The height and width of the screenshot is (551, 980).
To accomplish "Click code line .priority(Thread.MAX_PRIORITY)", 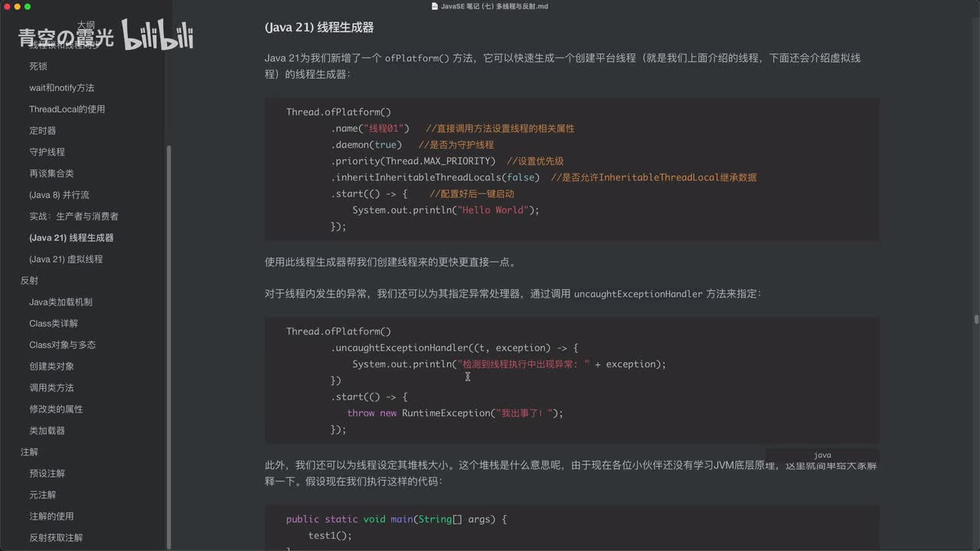I will click(413, 161).
